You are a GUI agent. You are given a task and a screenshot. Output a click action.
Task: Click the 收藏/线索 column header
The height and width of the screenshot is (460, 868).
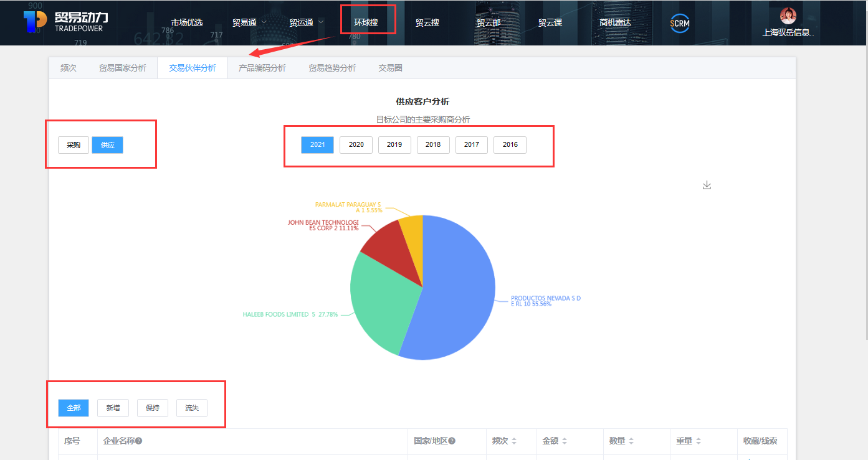pyautogui.click(x=760, y=441)
